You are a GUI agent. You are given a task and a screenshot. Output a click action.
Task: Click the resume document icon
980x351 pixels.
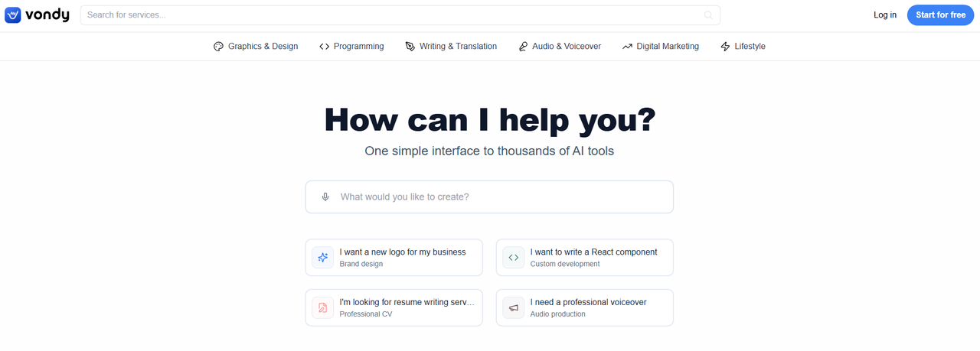click(323, 308)
